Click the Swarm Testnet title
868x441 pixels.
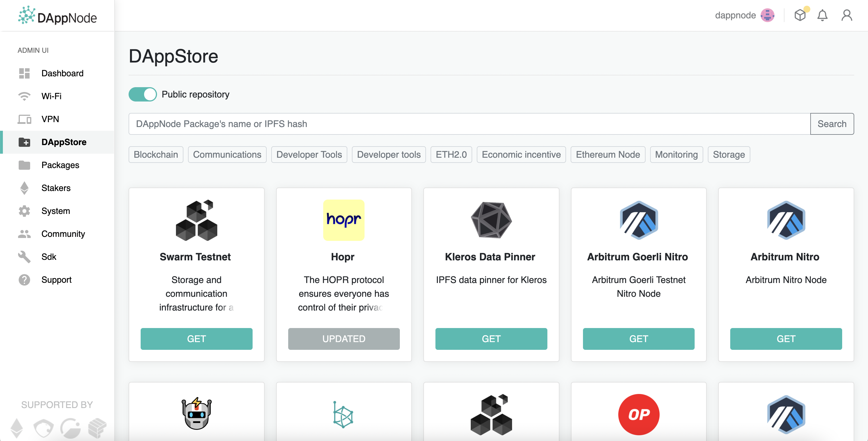pos(195,257)
